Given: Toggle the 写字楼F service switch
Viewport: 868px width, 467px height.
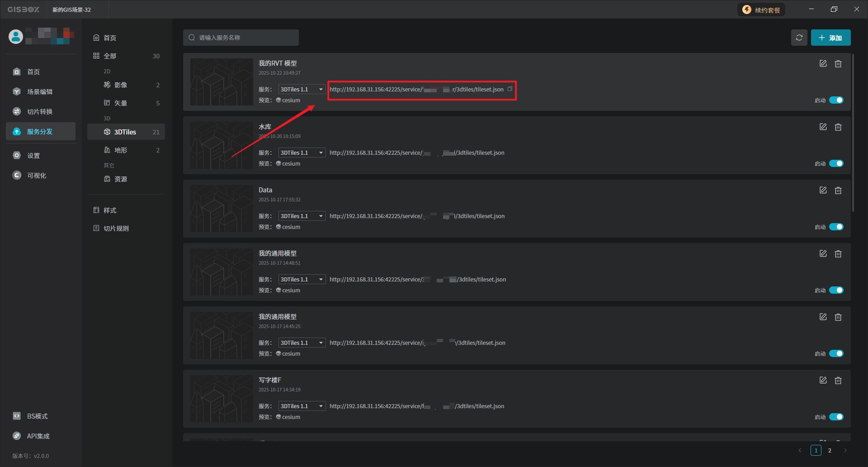Looking at the screenshot, I should pyautogui.click(x=836, y=417).
